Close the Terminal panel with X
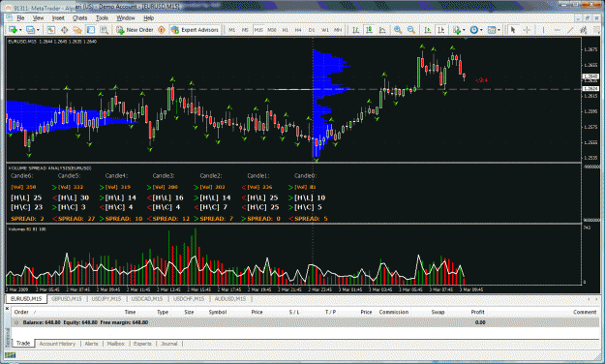Screen dimensions: 605x364 click(x=7, y=309)
